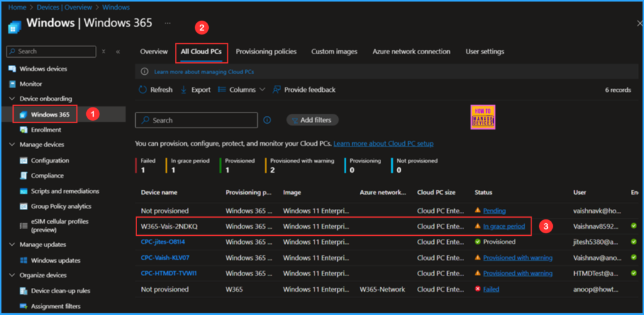The width and height of the screenshot is (644, 315).
Task: Select Windows 365 in sidebar
Action: point(50,114)
